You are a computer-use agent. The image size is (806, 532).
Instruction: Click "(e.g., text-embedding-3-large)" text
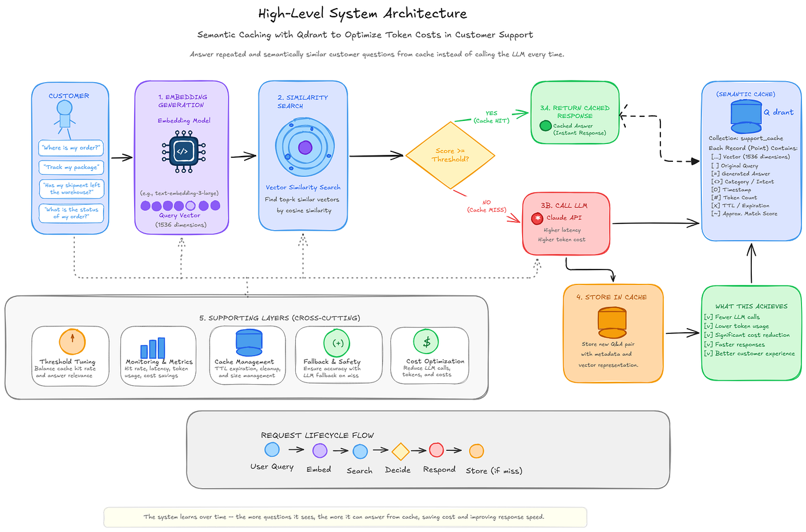(179, 193)
